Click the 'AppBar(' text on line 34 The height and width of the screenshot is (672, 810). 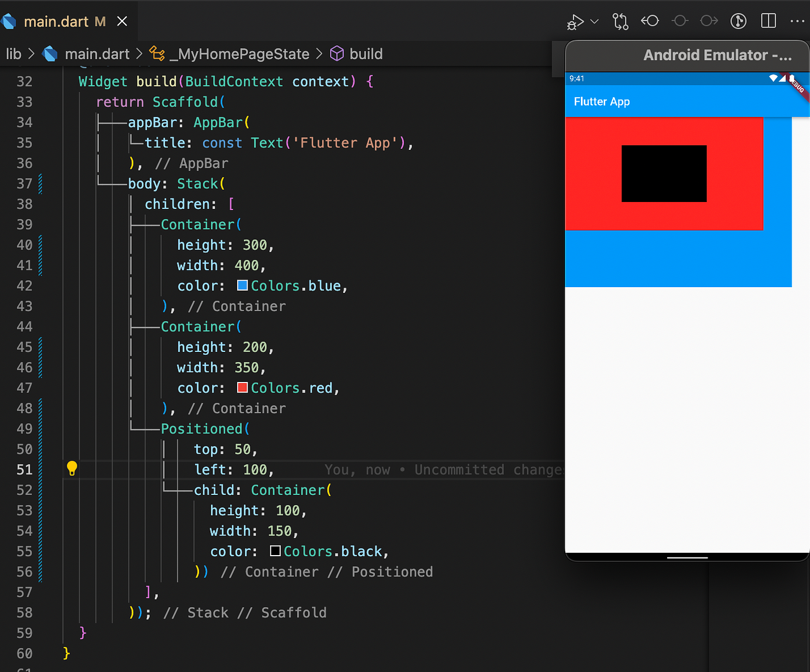pyautogui.click(x=222, y=123)
